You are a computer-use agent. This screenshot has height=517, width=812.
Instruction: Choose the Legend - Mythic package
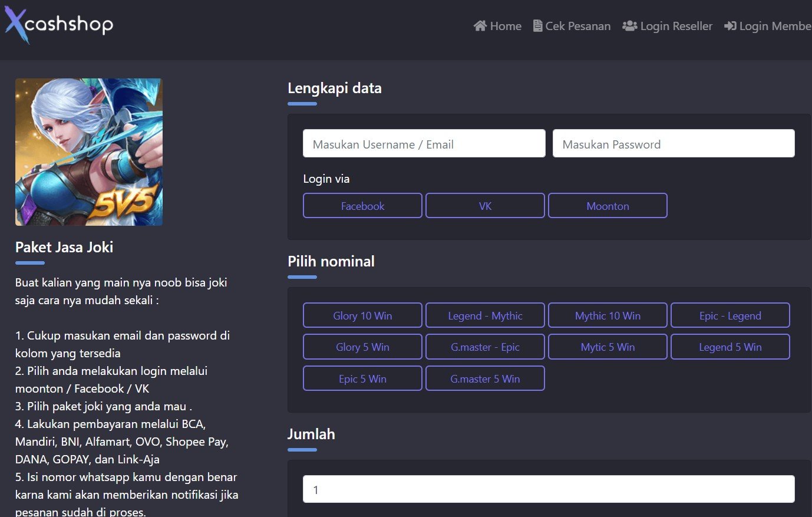pyautogui.click(x=485, y=315)
